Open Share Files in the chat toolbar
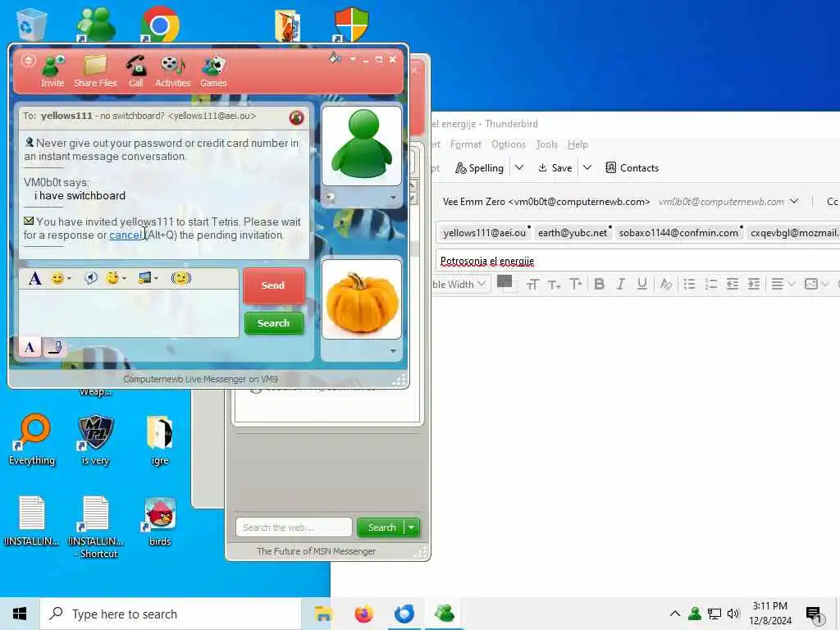840x630 pixels. [95, 71]
